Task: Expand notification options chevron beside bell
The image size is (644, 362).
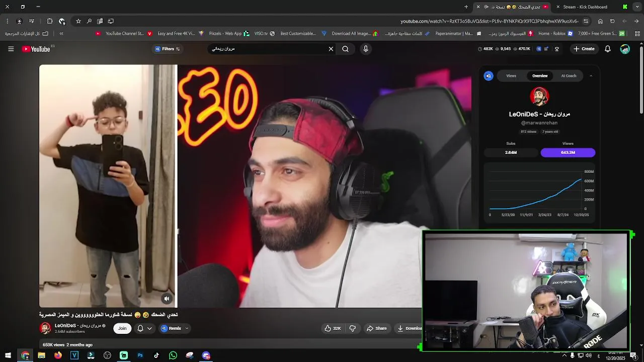Action: pyautogui.click(x=149, y=328)
